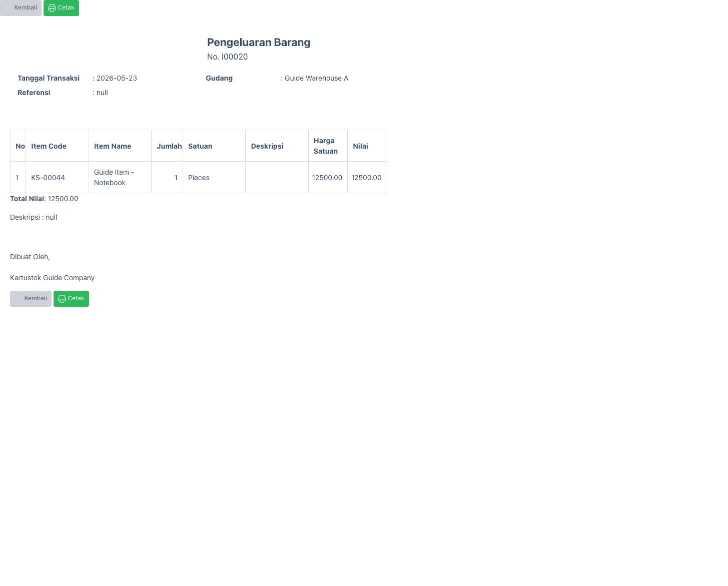The image size is (728, 586).
Task: Click the top green Cetak button
Action: pos(61,8)
